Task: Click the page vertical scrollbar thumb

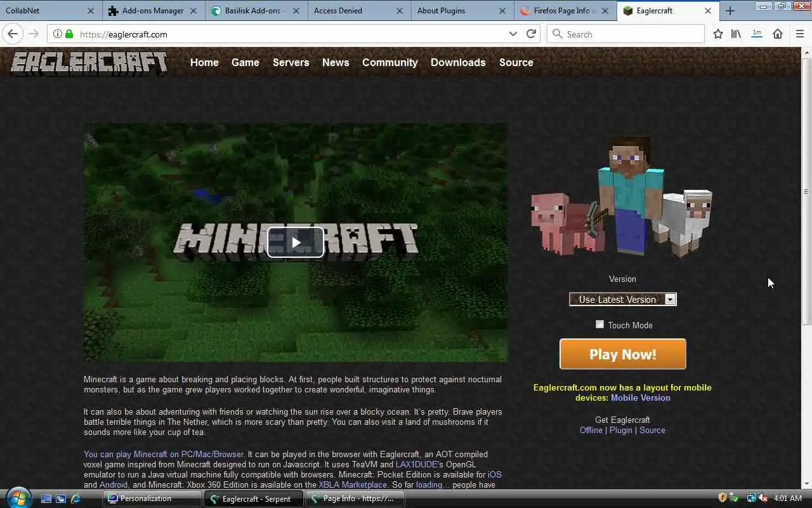Action: click(x=806, y=192)
